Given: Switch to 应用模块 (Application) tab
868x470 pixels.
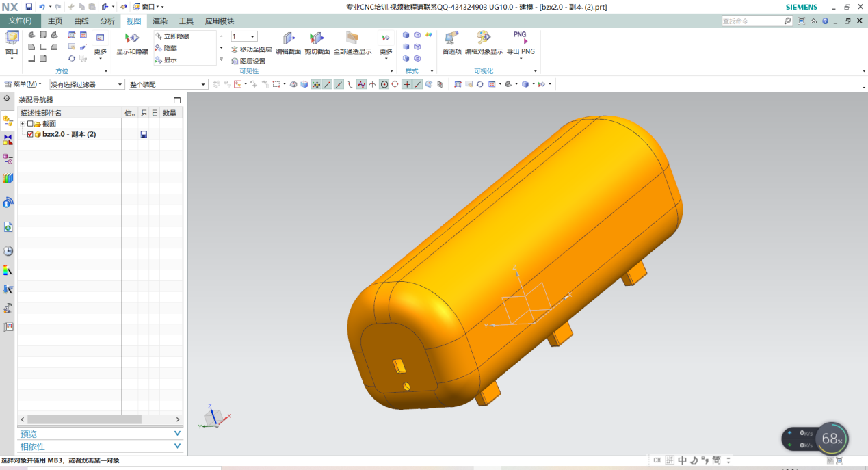Looking at the screenshot, I should [x=220, y=21].
